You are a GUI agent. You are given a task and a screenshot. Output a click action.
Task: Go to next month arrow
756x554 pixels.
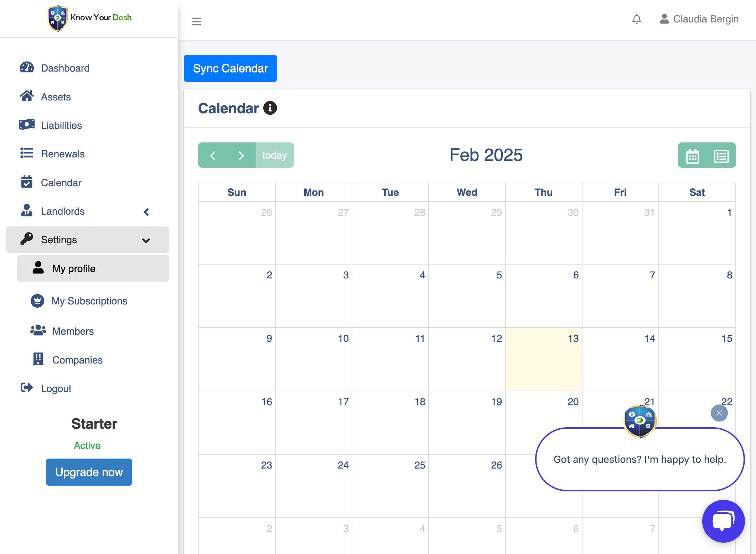[x=241, y=156]
